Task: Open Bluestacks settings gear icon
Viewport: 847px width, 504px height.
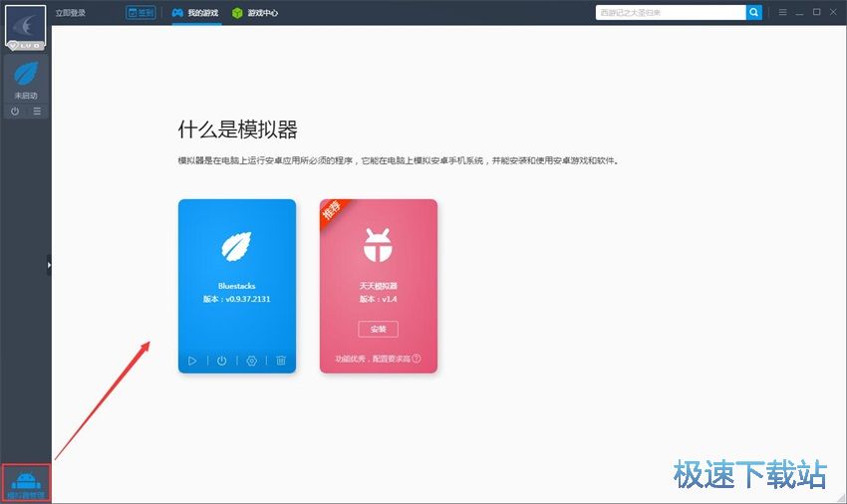Action: point(252,361)
